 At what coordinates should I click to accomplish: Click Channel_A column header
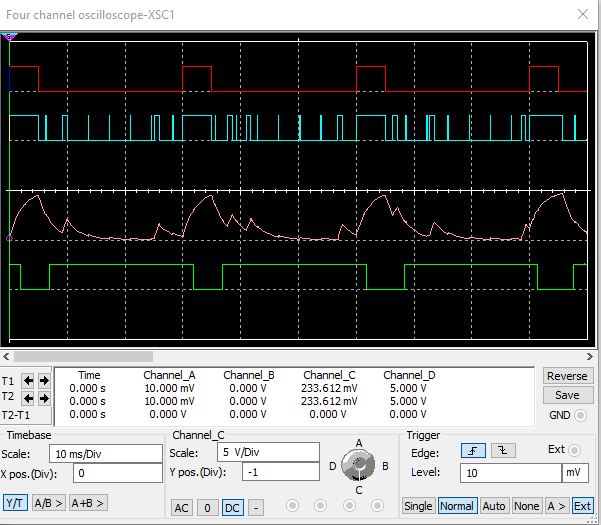point(169,375)
